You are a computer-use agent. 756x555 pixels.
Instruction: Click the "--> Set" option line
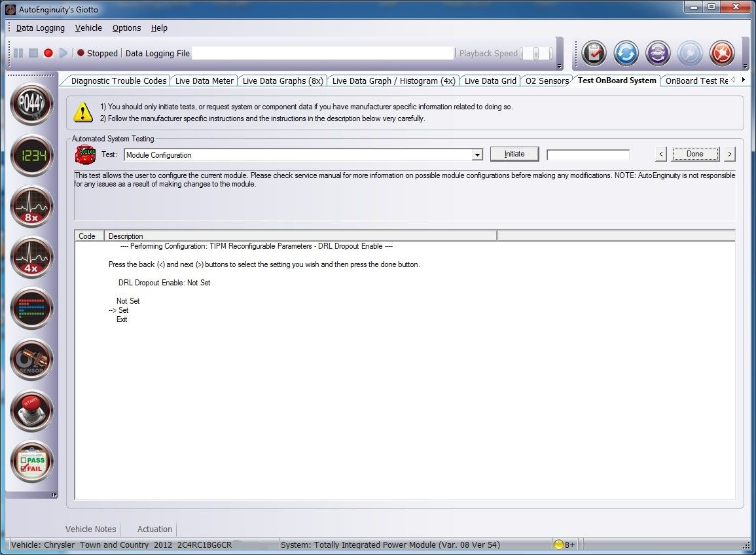(x=118, y=310)
